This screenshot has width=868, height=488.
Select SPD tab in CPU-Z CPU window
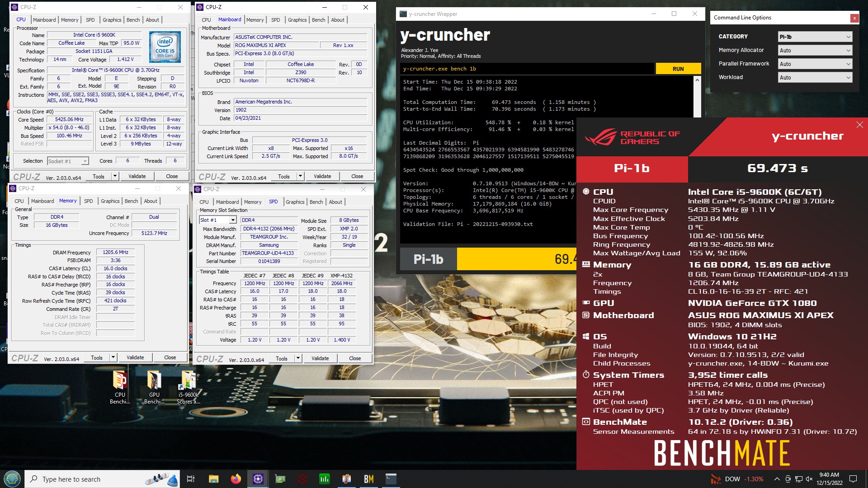point(90,20)
